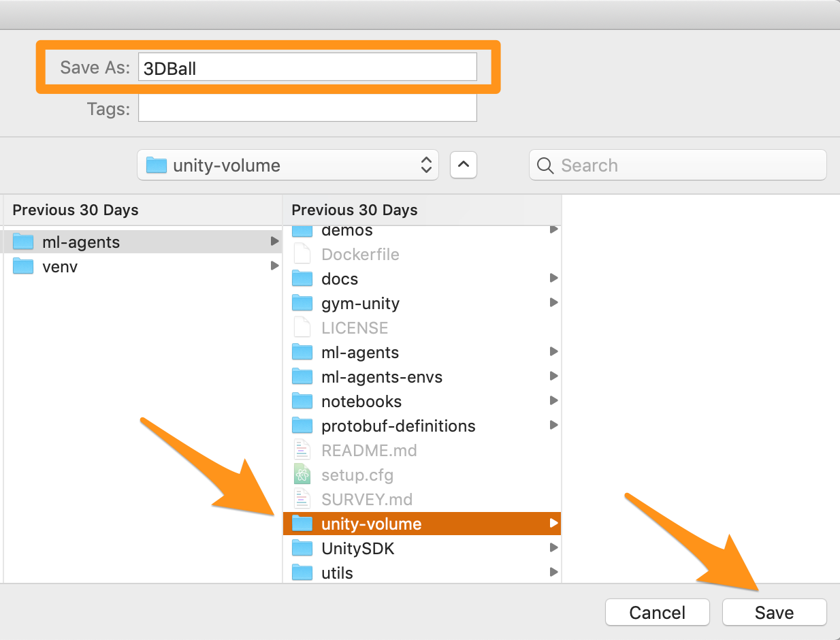
Task: Click the protobuf-definitions folder icon
Action: 302,426
